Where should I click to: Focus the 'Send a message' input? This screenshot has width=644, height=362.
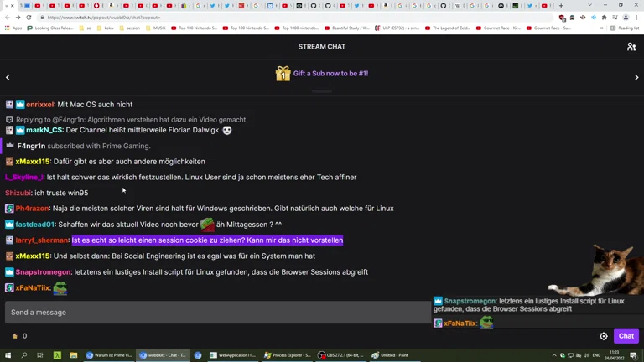pyautogui.click(x=218, y=313)
